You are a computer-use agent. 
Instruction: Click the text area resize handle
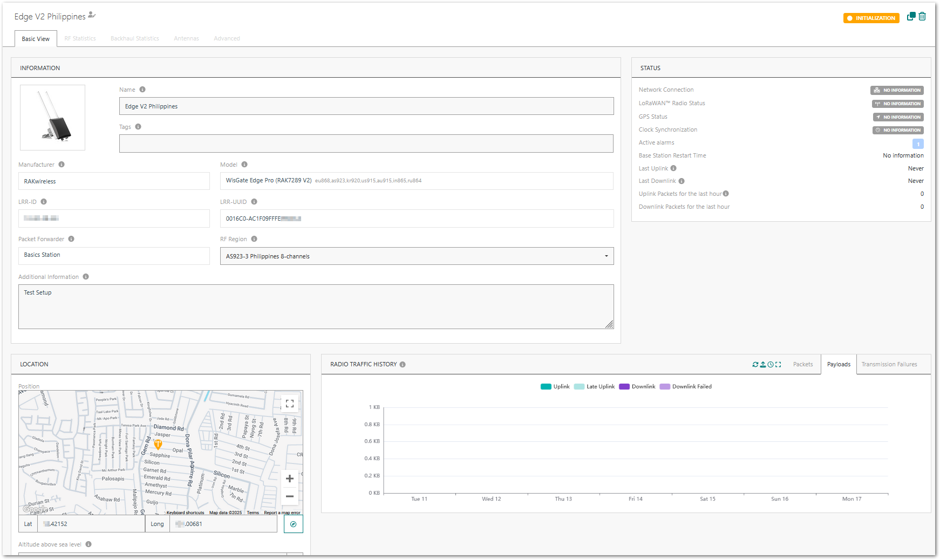coord(609,324)
